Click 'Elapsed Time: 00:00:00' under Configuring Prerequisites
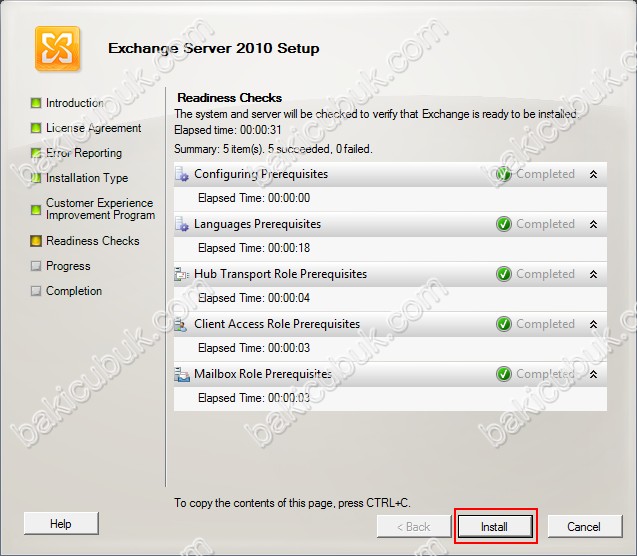Image resolution: width=637 pixels, height=556 pixels. [x=254, y=198]
